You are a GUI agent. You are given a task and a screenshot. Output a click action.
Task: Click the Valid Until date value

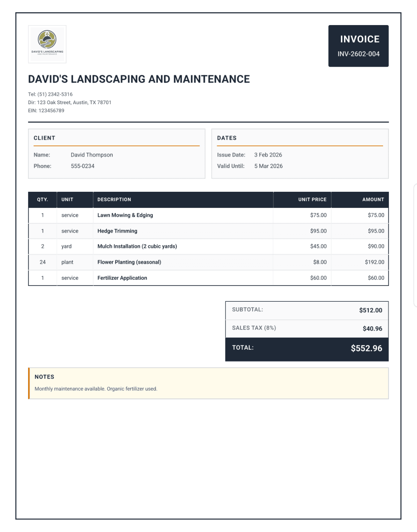point(268,166)
